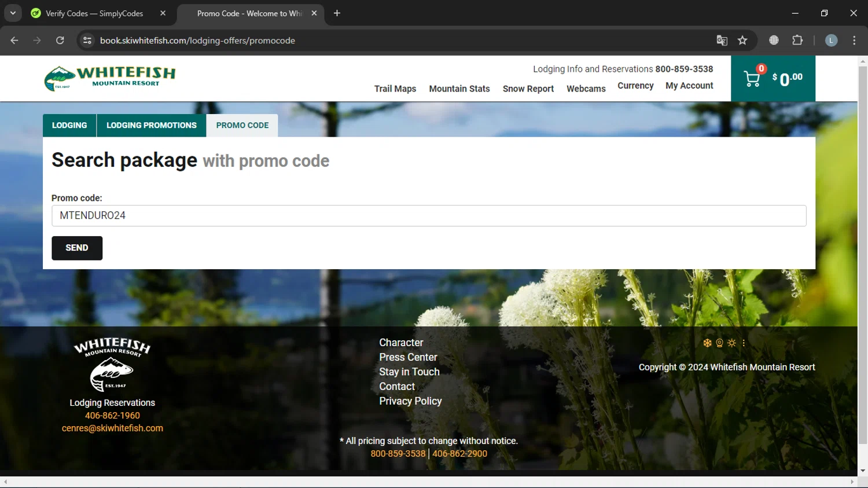Translate this page icon
Image resolution: width=868 pixels, height=488 pixels.
[722, 41]
